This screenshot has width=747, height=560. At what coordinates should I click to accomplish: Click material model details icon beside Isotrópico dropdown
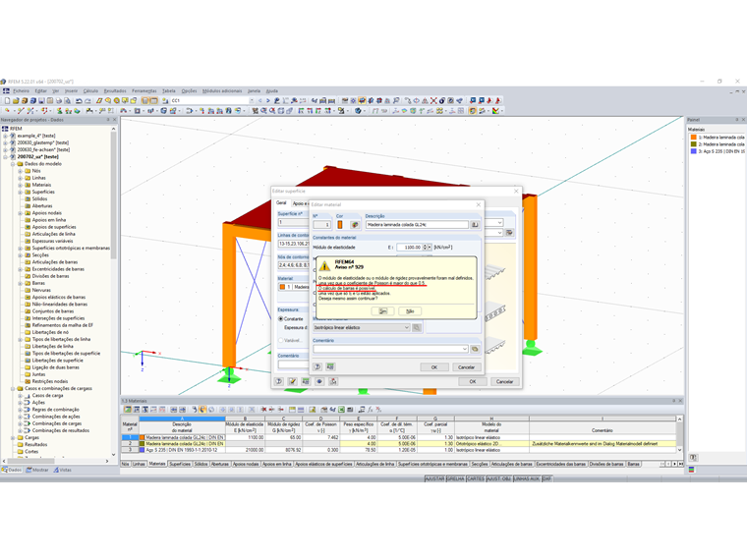pos(417,327)
